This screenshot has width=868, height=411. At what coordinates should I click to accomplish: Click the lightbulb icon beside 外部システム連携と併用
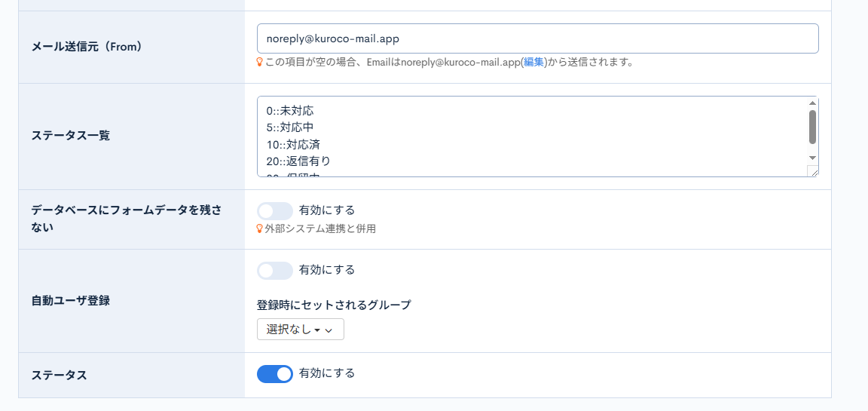[260, 229]
